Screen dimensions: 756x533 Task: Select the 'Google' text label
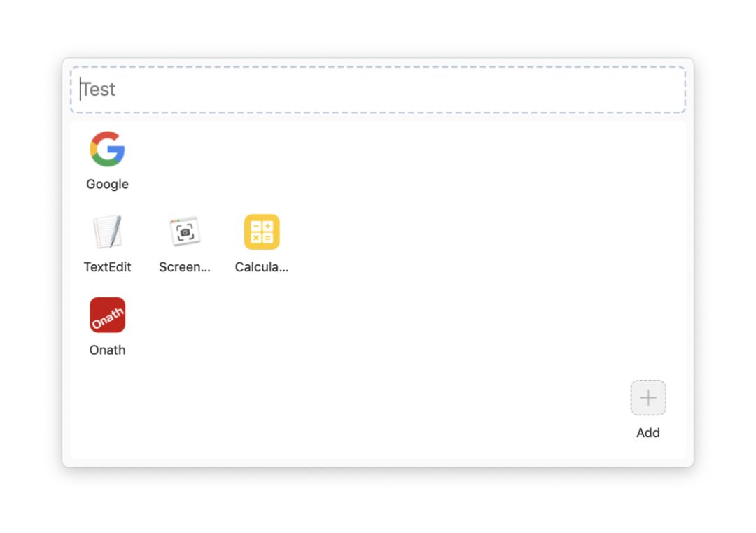tap(107, 184)
